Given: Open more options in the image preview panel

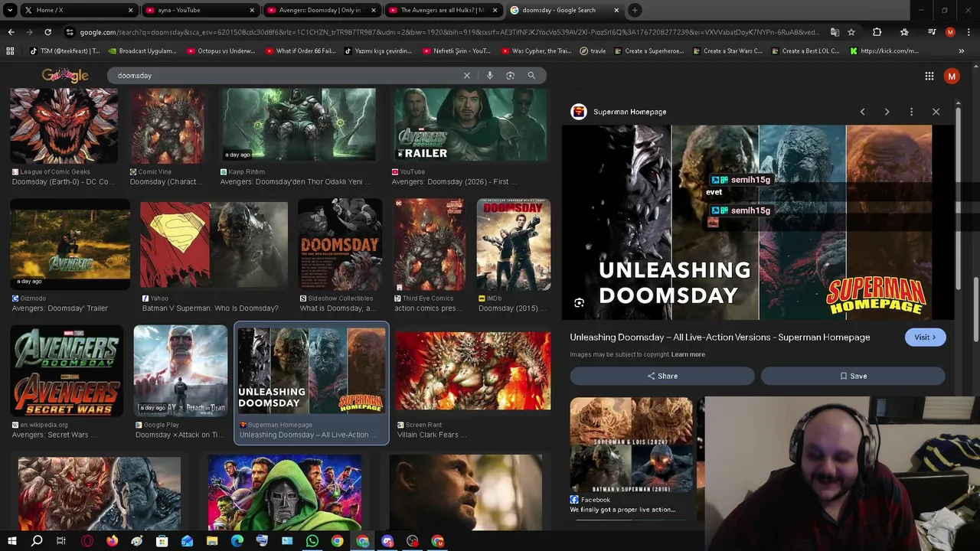Looking at the screenshot, I should (x=911, y=112).
